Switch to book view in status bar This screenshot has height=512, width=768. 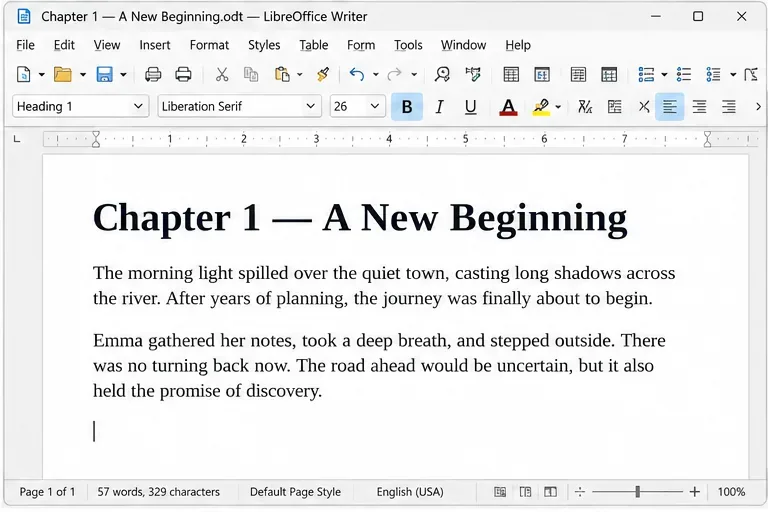pos(551,491)
